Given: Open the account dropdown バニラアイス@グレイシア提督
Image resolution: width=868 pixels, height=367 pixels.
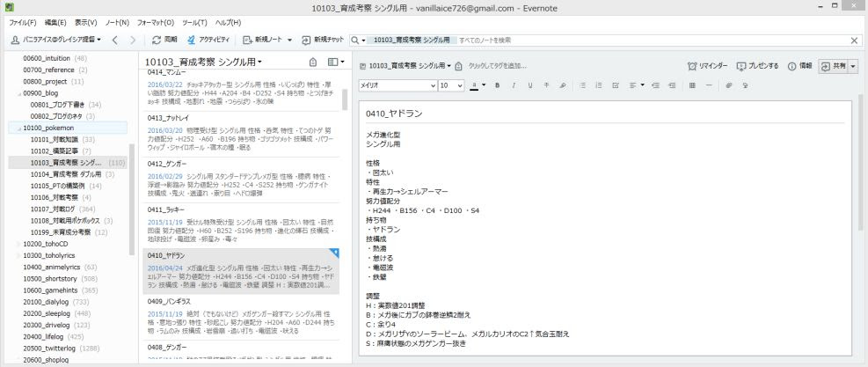Looking at the screenshot, I should coord(56,40).
